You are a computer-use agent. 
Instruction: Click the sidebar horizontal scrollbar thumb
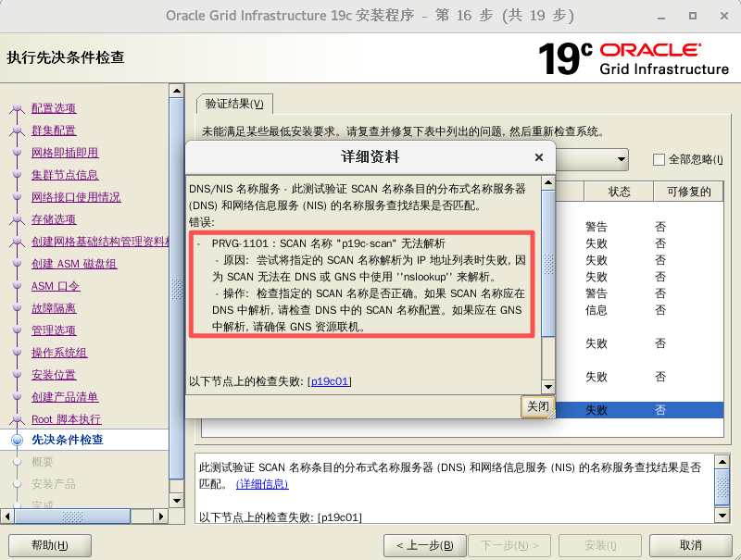click(72, 516)
